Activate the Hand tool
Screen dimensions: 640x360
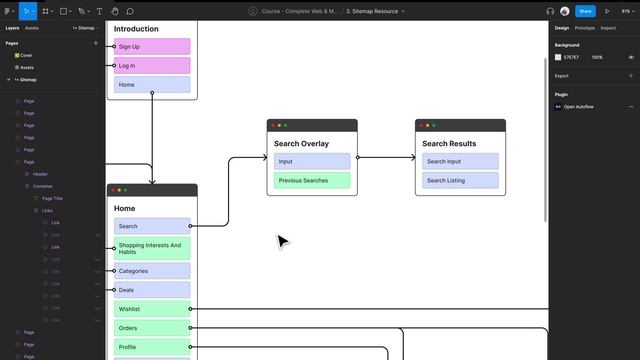click(x=115, y=11)
